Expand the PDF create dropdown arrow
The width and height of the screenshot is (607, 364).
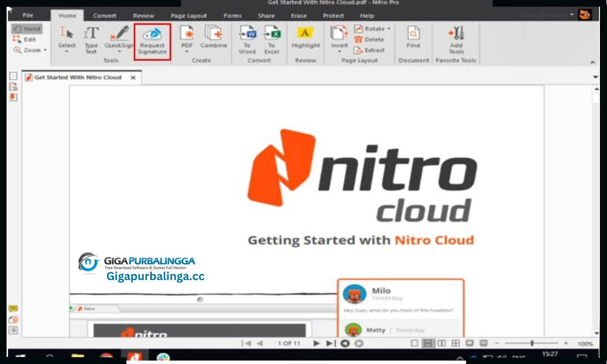pyautogui.click(x=187, y=52)
